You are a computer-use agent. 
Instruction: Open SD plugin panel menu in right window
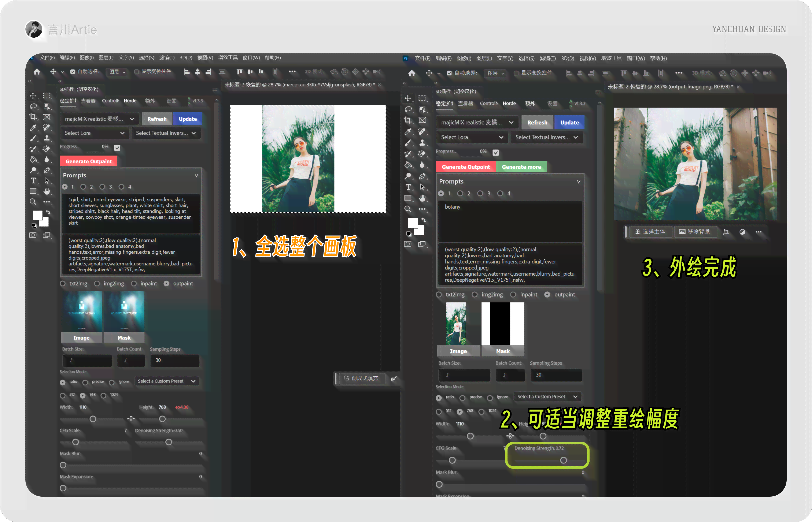click(x=598, y=92)
